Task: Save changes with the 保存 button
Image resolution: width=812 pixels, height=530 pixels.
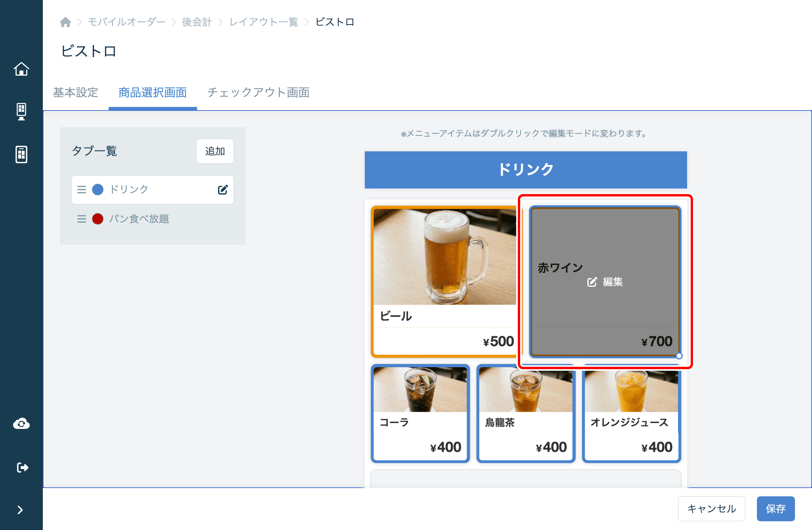Action: (776, 509)
